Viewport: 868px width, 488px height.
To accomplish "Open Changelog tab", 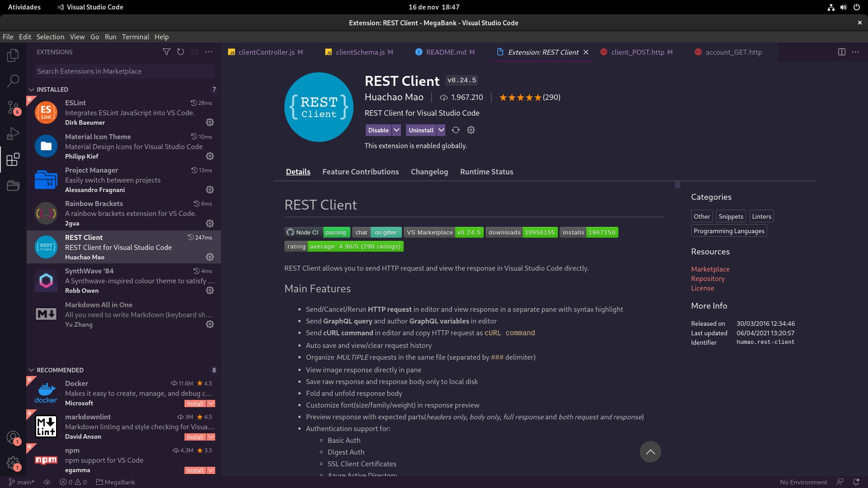I will click(429, 172).
